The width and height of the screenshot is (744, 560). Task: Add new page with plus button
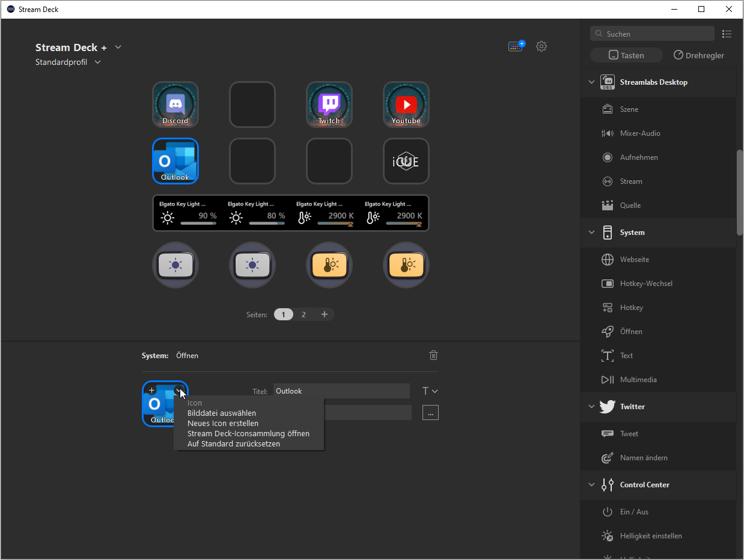325,314
